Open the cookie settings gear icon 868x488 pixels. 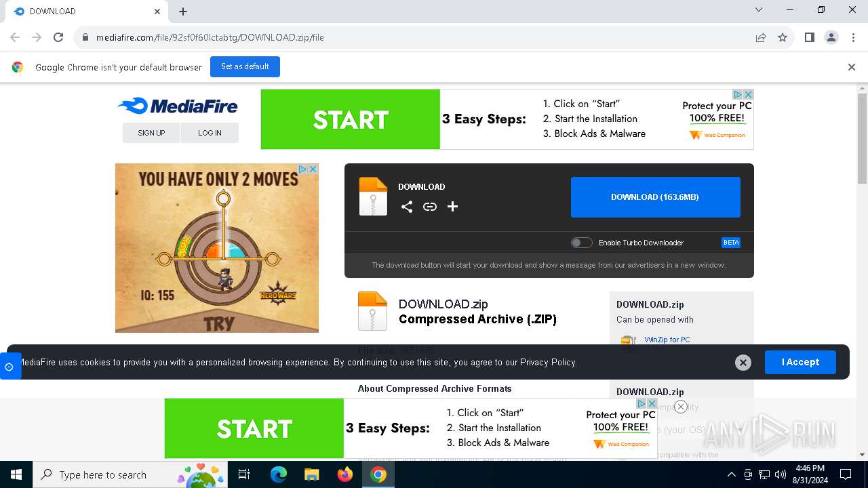pyautogui.click(x=9, y=367)
